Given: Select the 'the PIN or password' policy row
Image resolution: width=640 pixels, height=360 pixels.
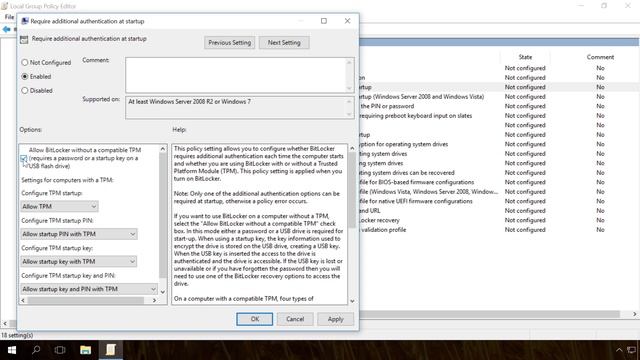Looking at the screenshot, I should [x=499, y=106].
